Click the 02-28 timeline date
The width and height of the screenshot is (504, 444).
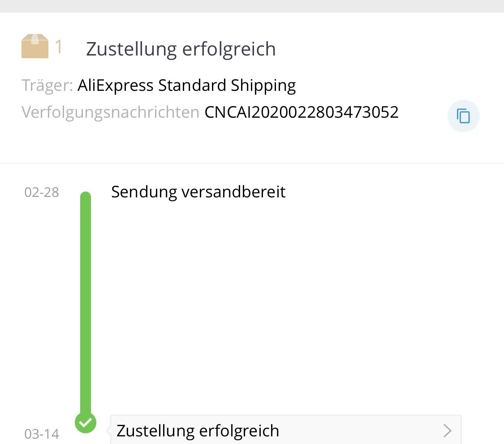[x=42, y=192]
